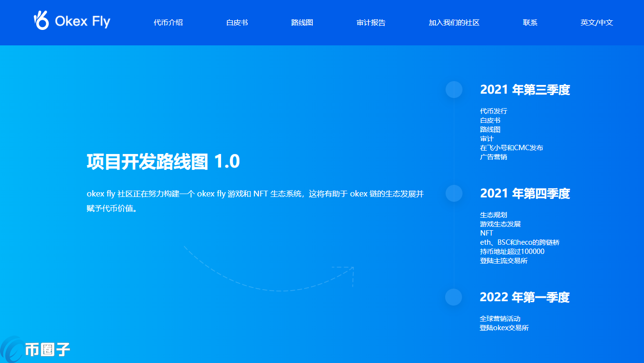Viewport: 644px width, 363px height.
Task: Click the 在飞小号和CMC发布 entry
Action: pos(512,148)
